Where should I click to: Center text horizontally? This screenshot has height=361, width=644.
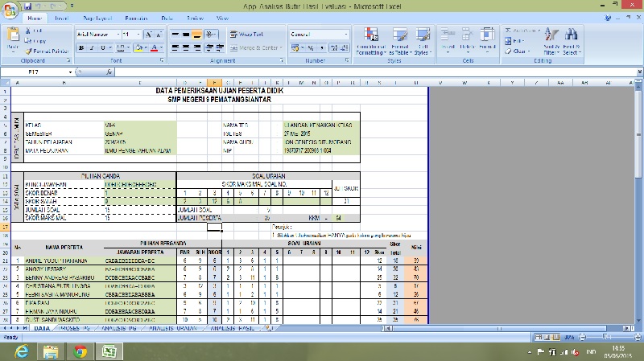[x=186, y=48]
